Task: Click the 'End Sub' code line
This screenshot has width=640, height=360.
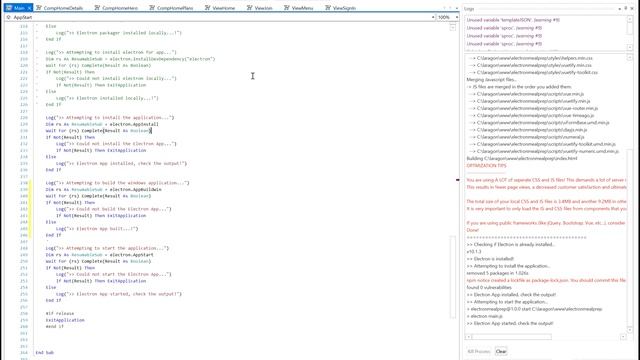Action: point(44,353)
